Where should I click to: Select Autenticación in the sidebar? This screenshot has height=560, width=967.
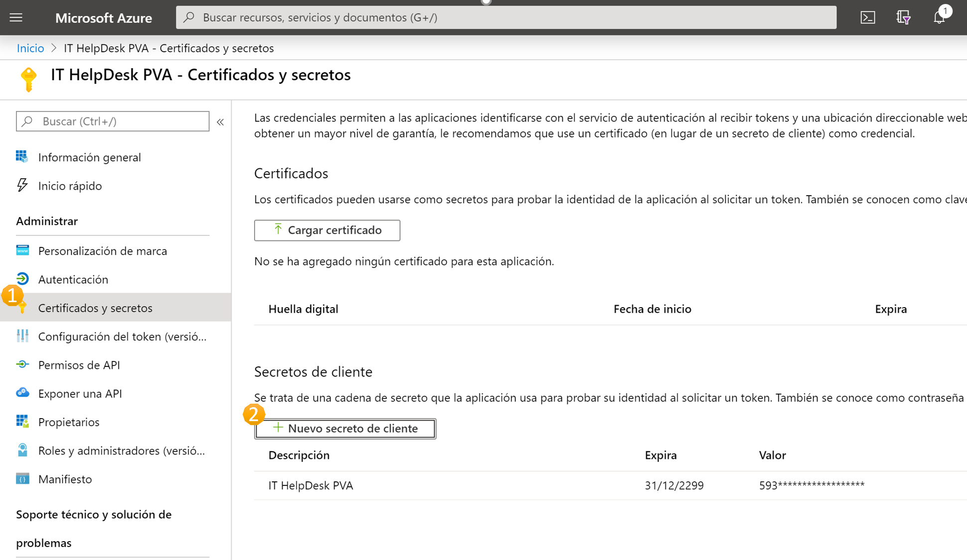pos(73,279)
